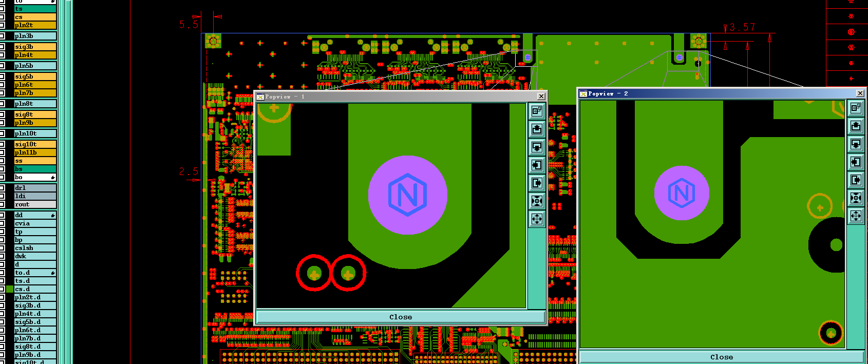Select the sig3b layer row
The width and height of the screenshot is (868, 364).
click(x=35, y=47)
